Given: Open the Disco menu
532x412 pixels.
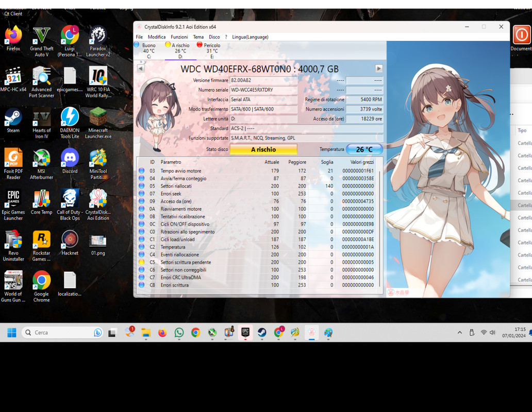Looking at the screenshot, I should [x=214, y=37].
